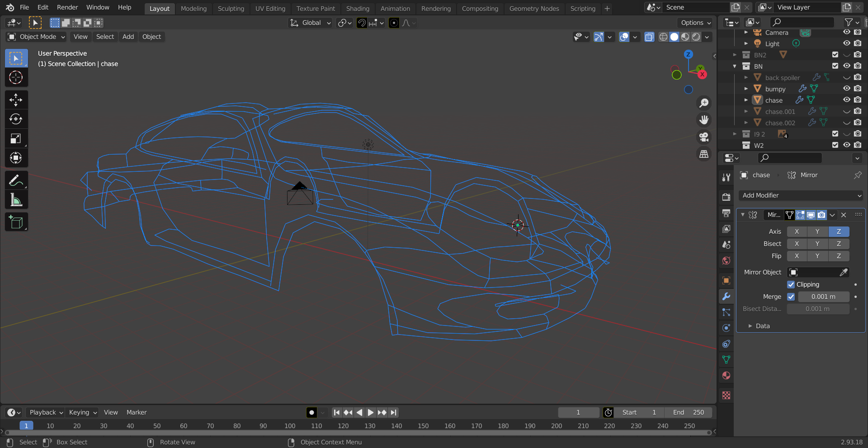Switch to the Modeling workspace tab
Viewport: 868px width, 448px height.
tap(193, 8)
